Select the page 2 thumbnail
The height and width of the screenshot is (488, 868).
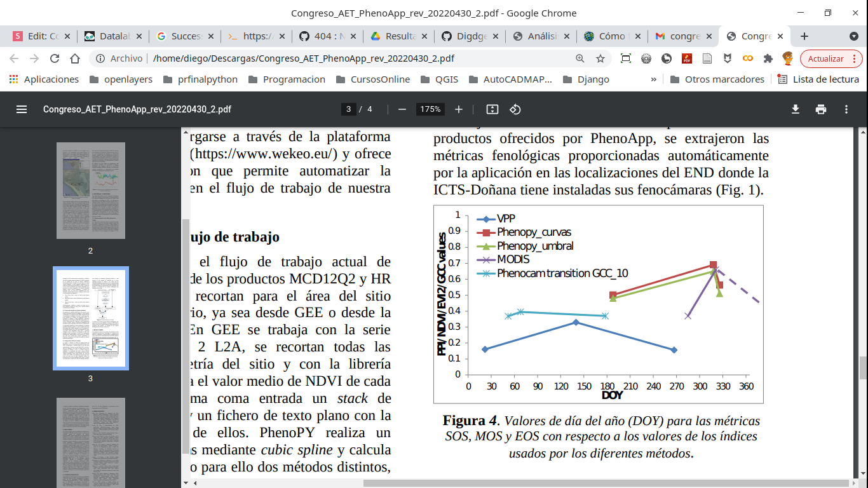click(x=91, y=191)
